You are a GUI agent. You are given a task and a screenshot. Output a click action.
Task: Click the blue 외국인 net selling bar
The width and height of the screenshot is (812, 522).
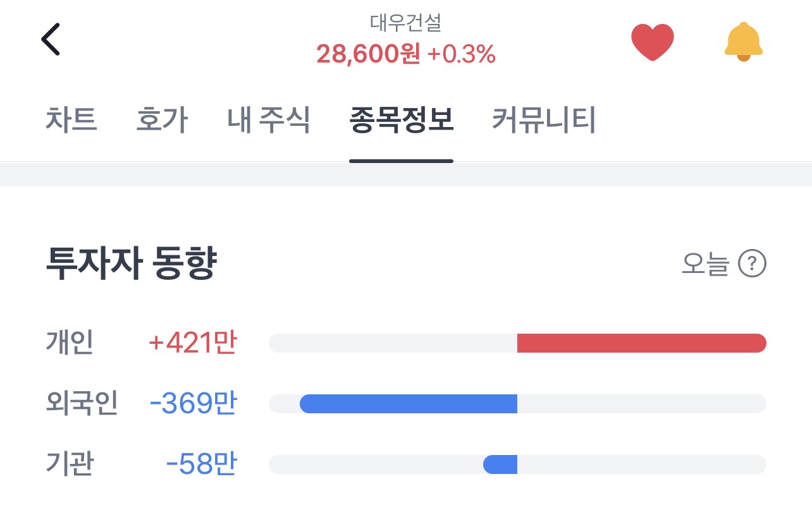point(409,404)
